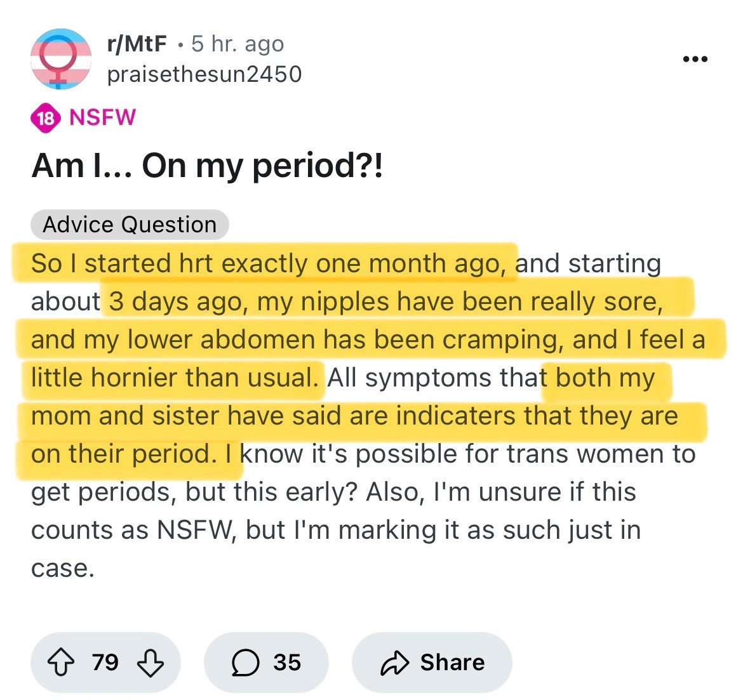Image resolution: width=743 pixels, height=700 pixels.
Task: Open the three-dot post options menu
Action: [x=695, y=60]
